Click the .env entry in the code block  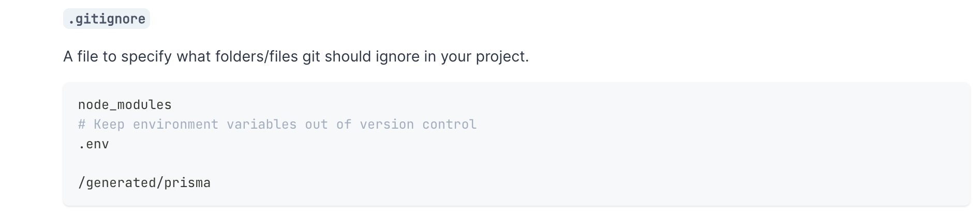[x=94, y=144]
